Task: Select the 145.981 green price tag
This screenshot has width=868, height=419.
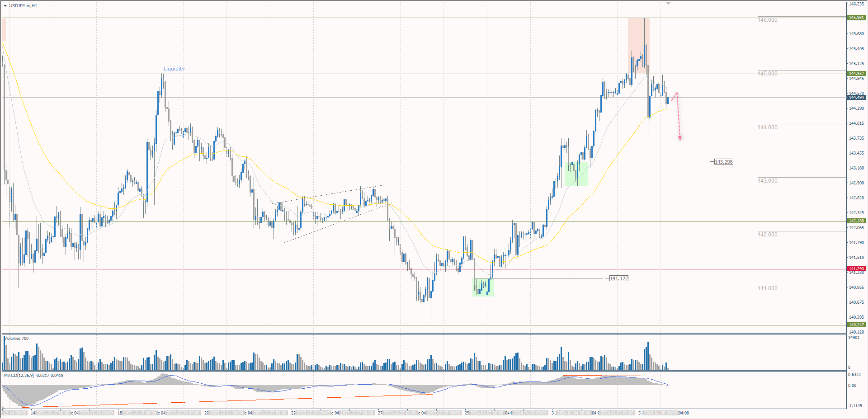Action: point(856,18)
